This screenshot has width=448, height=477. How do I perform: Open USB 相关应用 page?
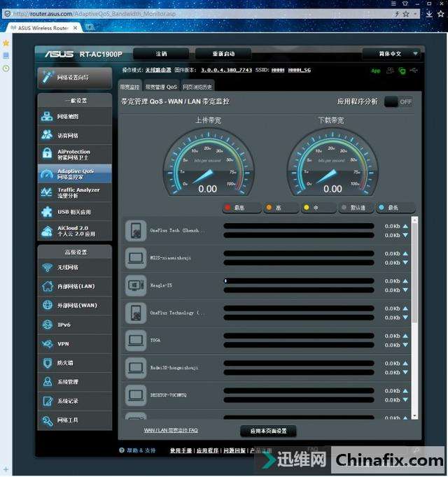(75, 212)
